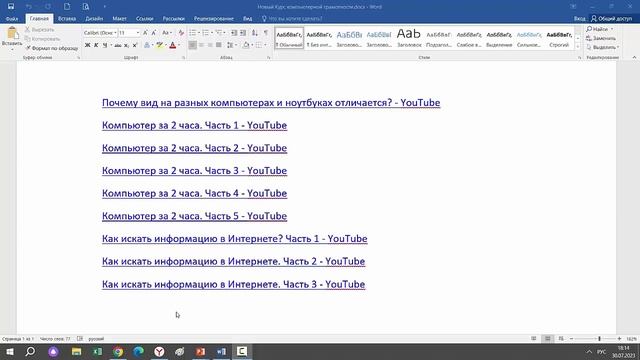Sort the selected text alphabetically
Viewport: 640px width, 360px height.
(254, 33)
